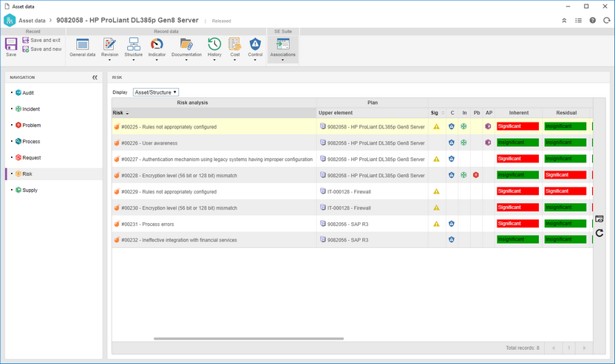
Task: Click the list view icon in header
Action: pyautogui.click(x=579, y=21)
